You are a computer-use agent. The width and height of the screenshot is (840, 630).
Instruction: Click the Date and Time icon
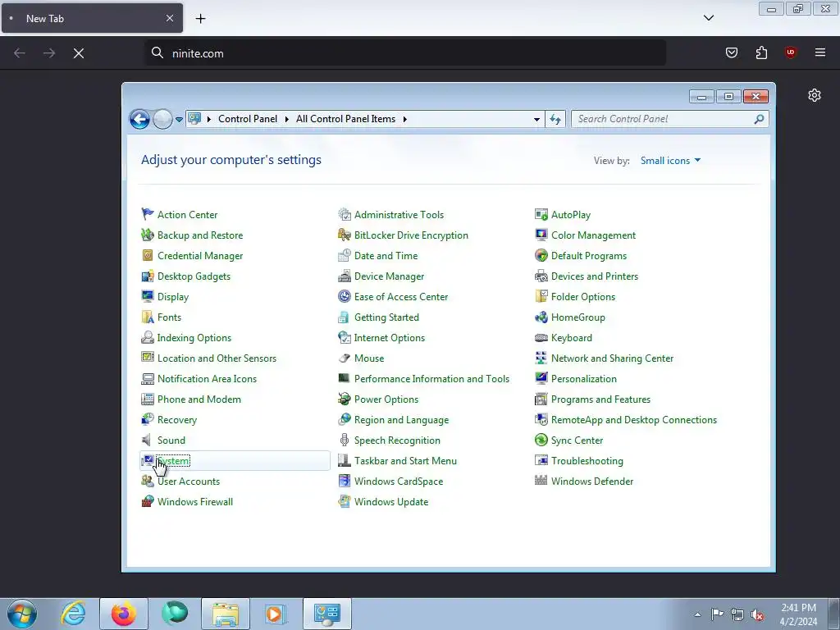(x=344, y=256)
